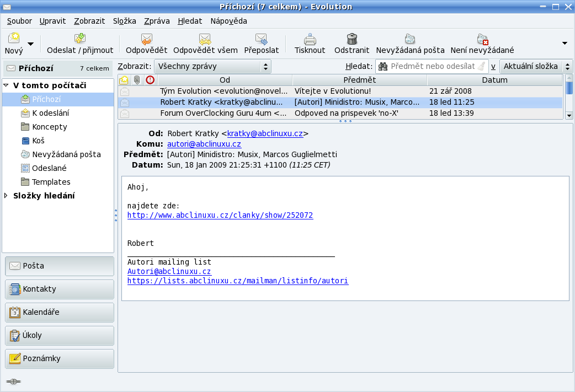575x392 pixels.
Task: Open the Zobrazit menu
Action: [x=89, y=22]
